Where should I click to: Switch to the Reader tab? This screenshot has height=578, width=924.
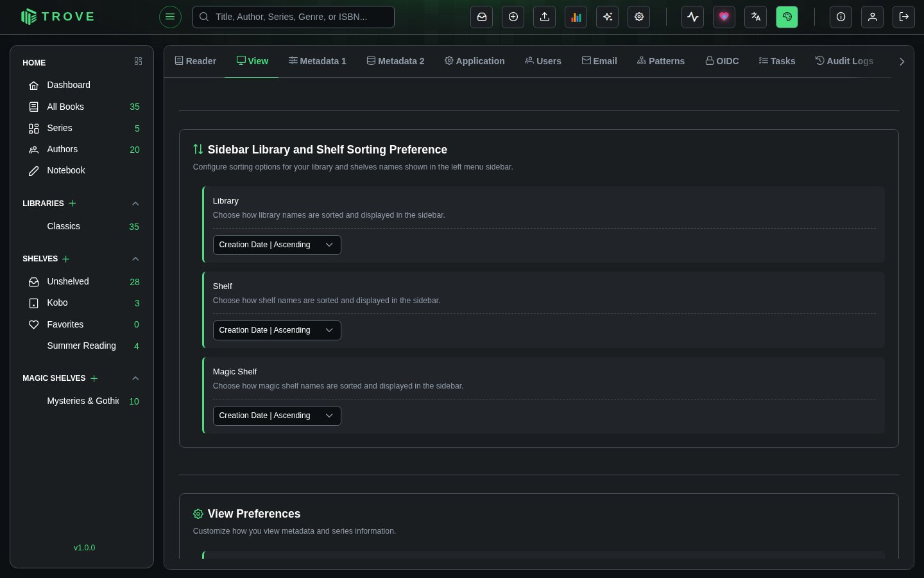coord(195,61)
